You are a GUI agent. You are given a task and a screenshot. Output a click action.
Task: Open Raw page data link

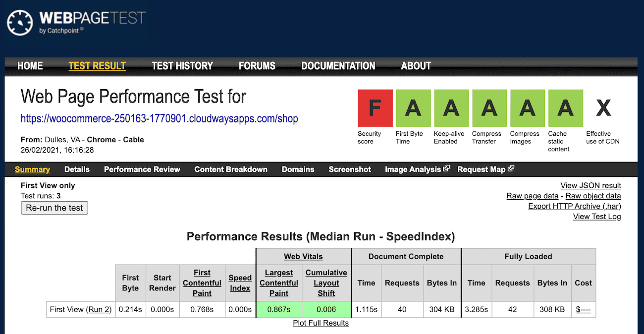(533, 196)
